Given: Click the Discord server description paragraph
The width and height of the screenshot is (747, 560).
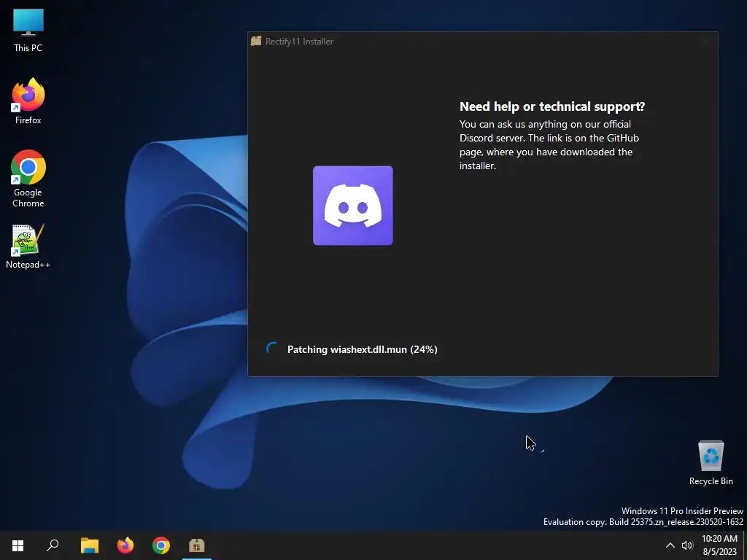Looking at the screenshot, I should point(549,145).
